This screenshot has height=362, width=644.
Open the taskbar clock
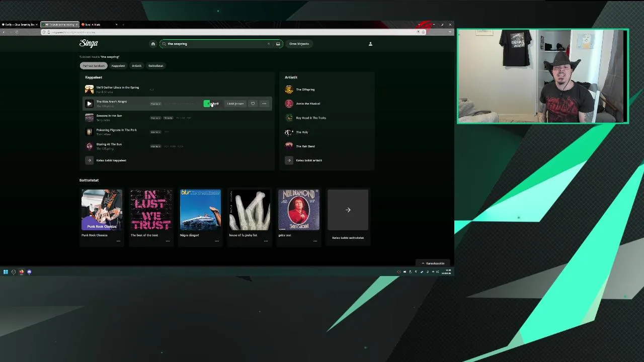click(x=446, y=272)
